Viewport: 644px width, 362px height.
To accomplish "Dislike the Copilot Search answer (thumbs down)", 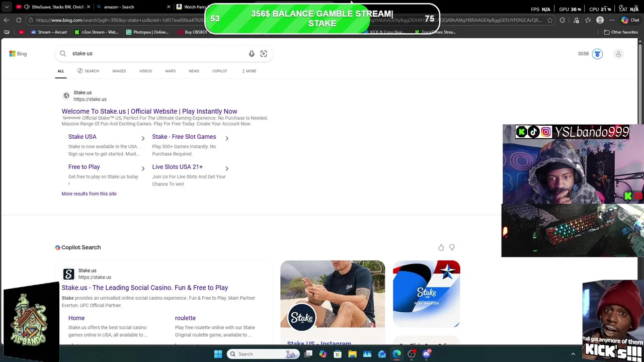I will pyautogui.click(x=452, y=247).
